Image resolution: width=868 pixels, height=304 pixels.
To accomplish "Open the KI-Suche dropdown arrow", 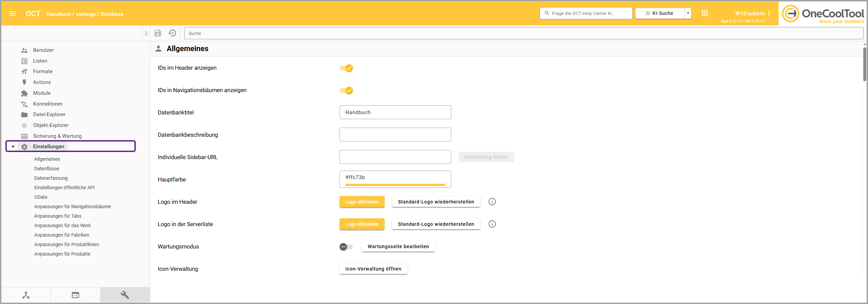I will click(x=688, y=13).
